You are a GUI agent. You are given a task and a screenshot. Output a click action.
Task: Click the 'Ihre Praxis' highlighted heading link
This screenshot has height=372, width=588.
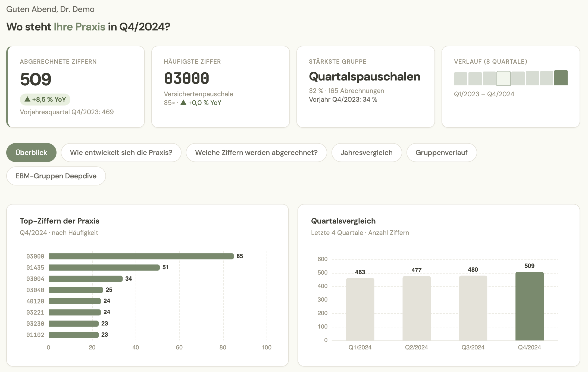point(79,26)
